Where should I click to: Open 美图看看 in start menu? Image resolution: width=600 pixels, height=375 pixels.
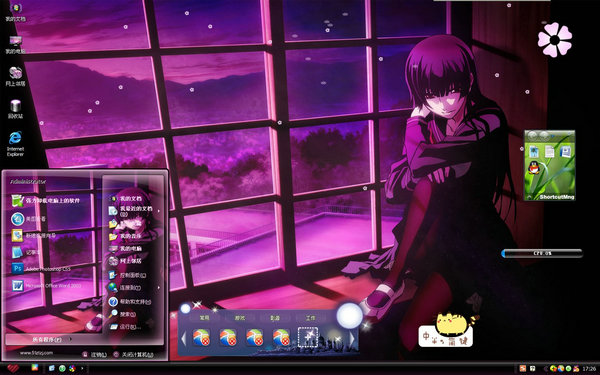tap(29, 219)
